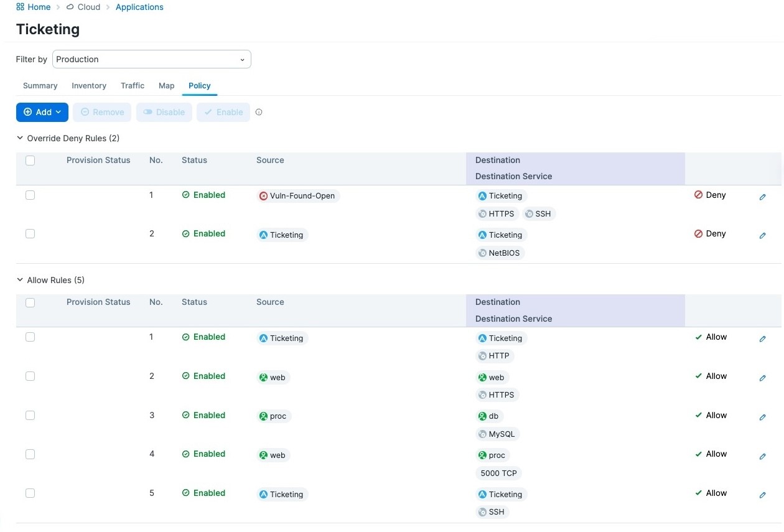Image resolution: width=784 pixels, height=532 pixels.
Task: Edit Allow rule 1 pencil icon
Action: click(762, 339)
